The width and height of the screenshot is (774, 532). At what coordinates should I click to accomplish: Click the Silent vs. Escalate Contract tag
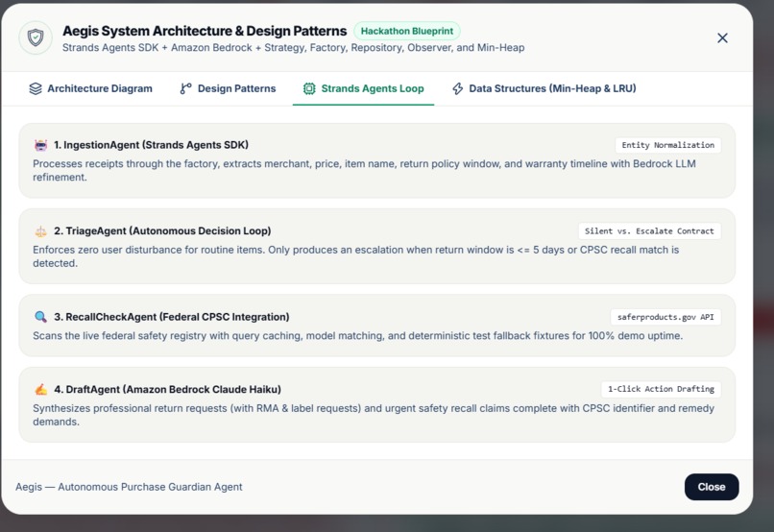point(649,231)
